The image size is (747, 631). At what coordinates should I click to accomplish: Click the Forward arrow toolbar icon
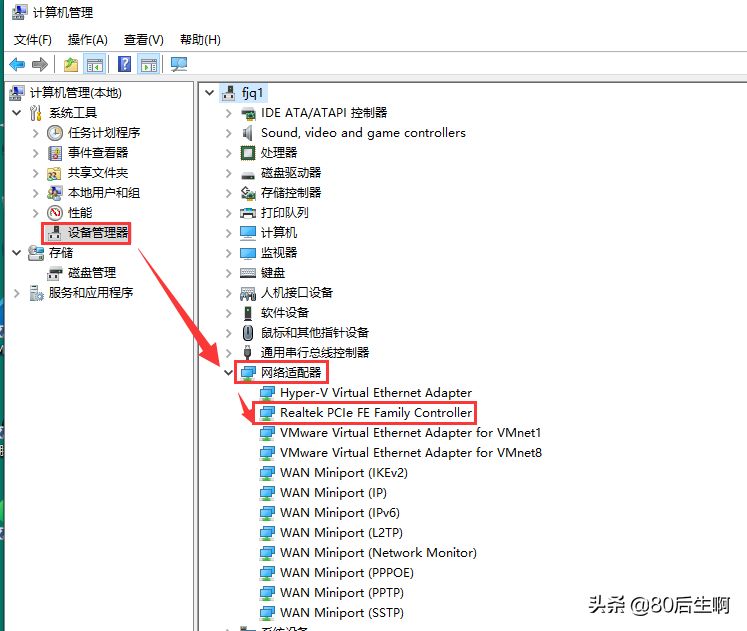click(40, 64)
